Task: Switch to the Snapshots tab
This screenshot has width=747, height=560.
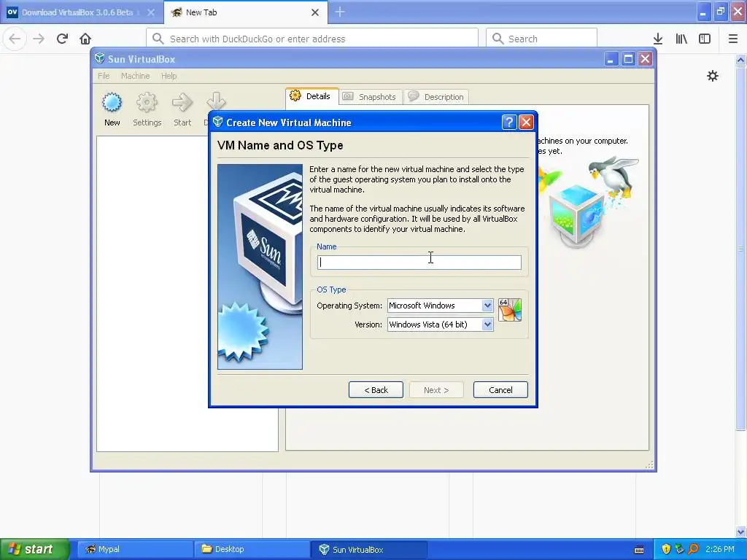Action: click(371, 97)
